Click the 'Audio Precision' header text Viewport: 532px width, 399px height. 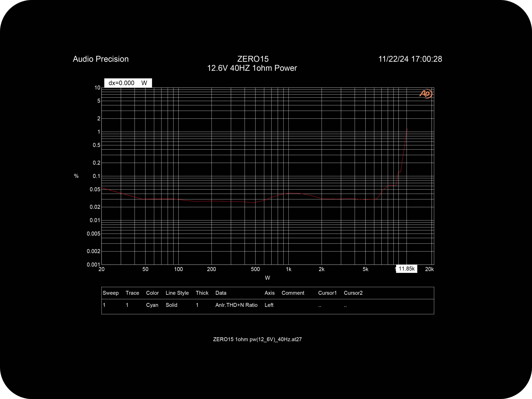[x=101, y=59]
